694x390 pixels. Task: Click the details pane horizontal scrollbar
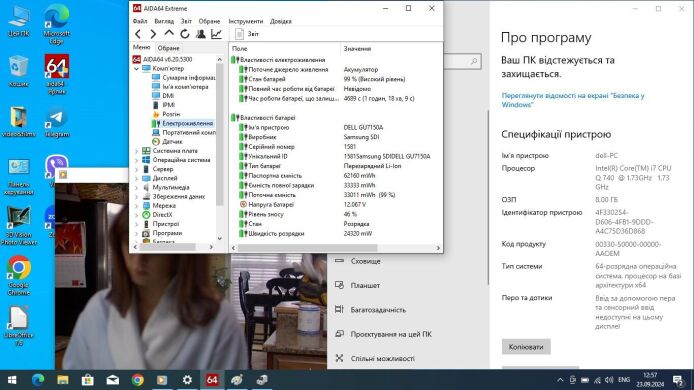[x=308, y=248]
